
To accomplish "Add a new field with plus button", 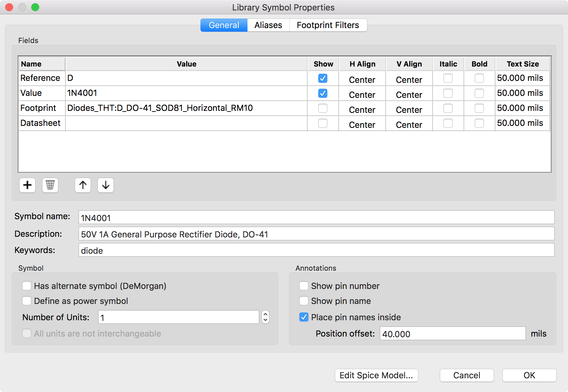I will 27,185.
